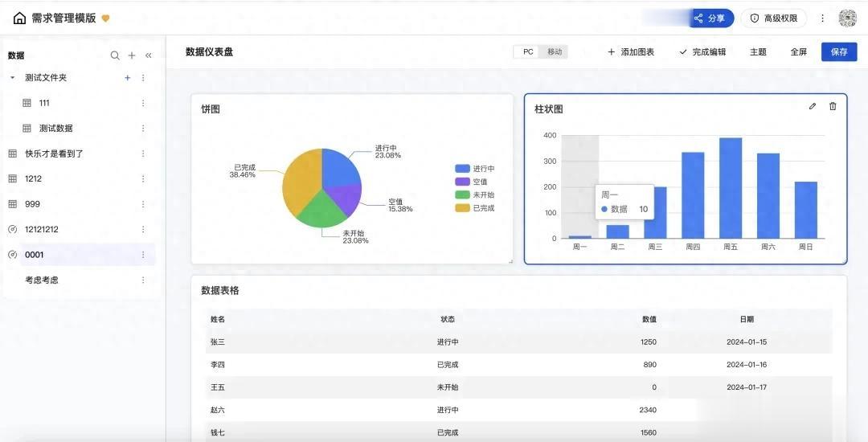Click the 钱七 name cell
Viewport: 868px width, 442px height.
[218, 432]
